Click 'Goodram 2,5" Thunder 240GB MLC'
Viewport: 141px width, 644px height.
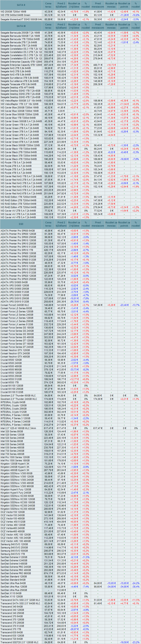(18, 399)
